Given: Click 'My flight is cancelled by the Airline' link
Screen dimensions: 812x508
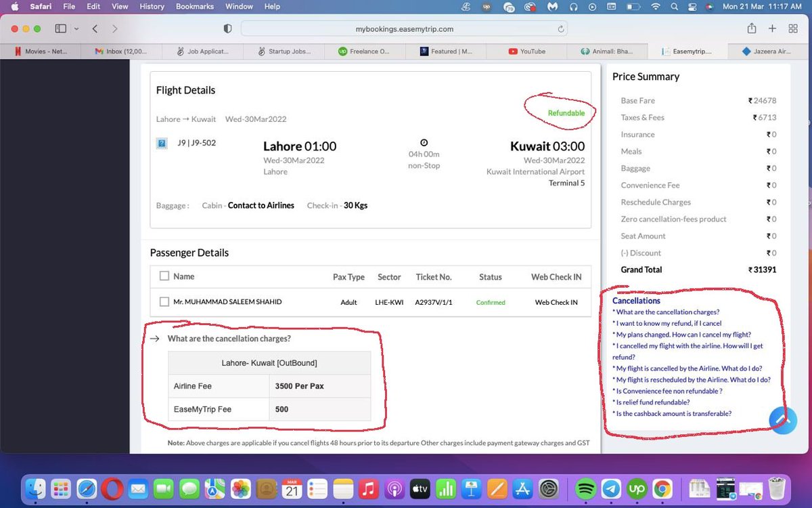Looking at the screenshot, I should tap(687, 368).
